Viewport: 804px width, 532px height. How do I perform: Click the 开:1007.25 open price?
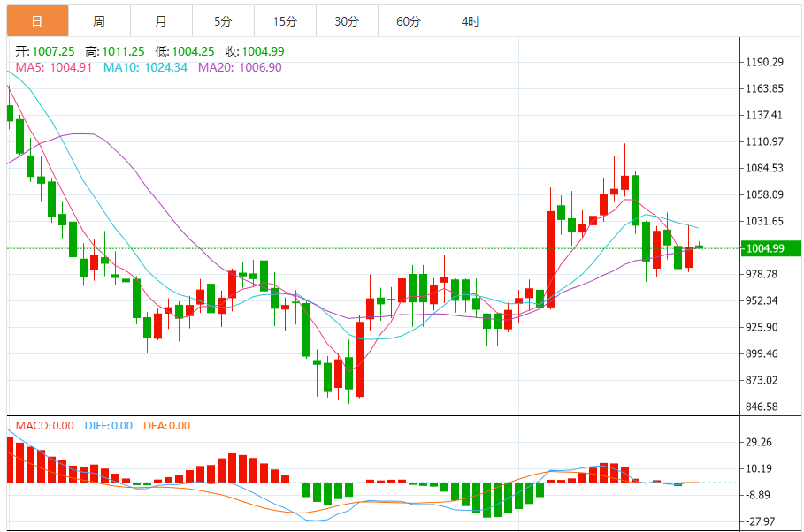pos(44,51)
